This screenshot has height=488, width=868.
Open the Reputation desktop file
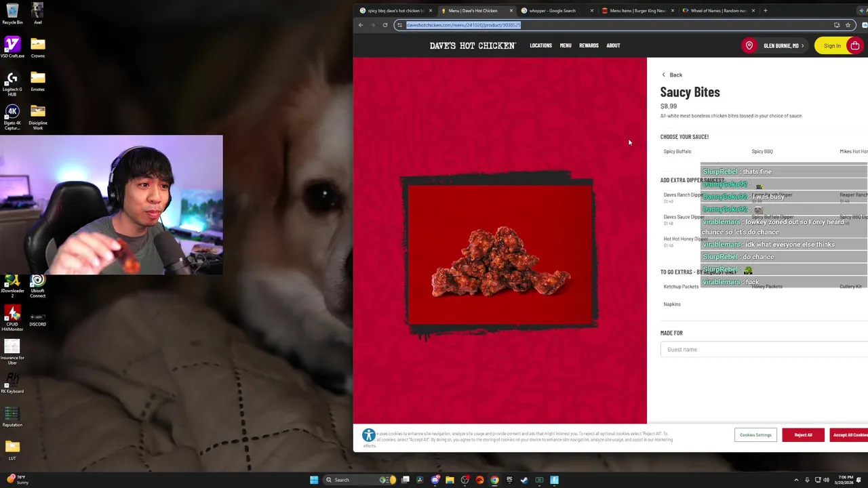point(12,416)
